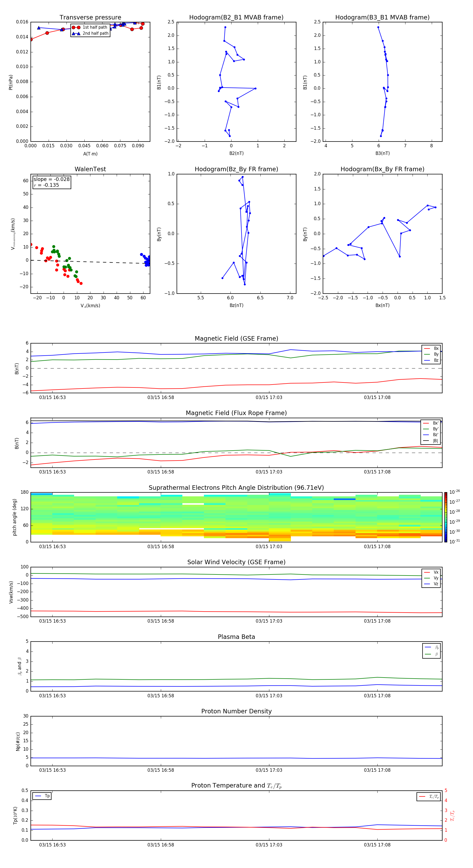Click the "Solar Wind Velocity (GSE Frame)" title
This screenshot has height=868, width=473.
[x=236, y=562]
